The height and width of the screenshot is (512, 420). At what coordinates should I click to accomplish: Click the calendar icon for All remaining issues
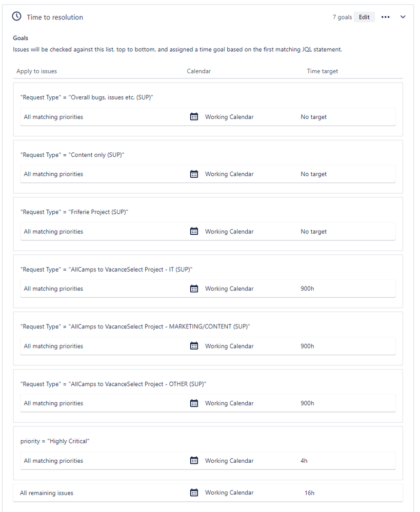pyautogui.click(x=194, y=492)
